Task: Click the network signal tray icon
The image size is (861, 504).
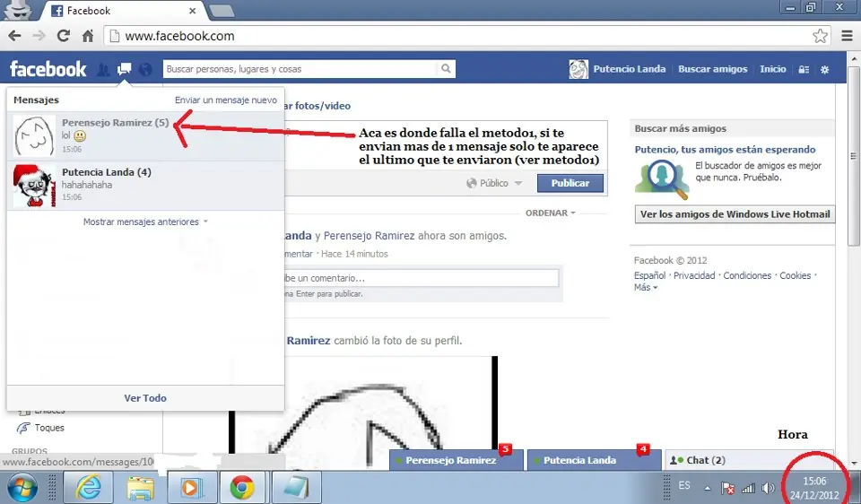Action: [748, 488]
